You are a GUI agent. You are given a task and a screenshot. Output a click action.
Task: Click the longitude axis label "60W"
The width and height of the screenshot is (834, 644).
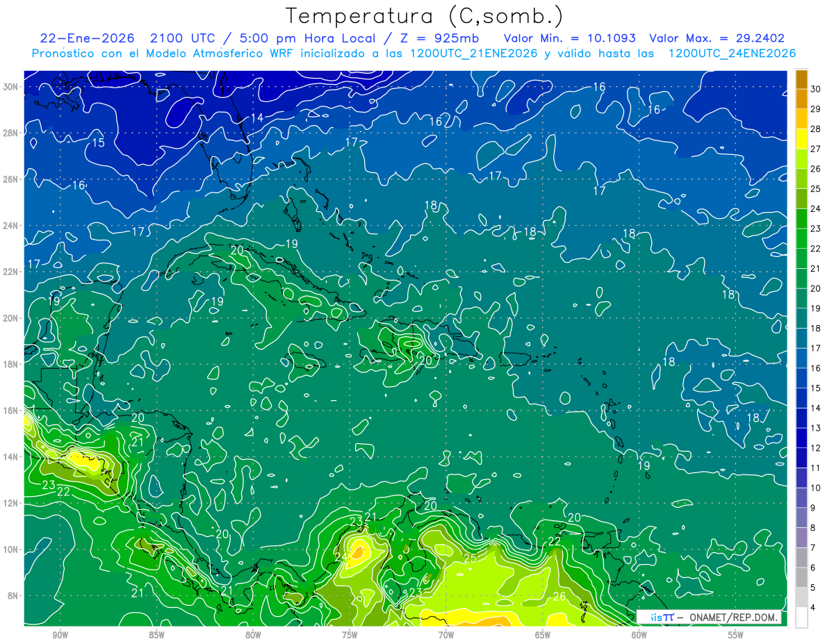(639, 635)
